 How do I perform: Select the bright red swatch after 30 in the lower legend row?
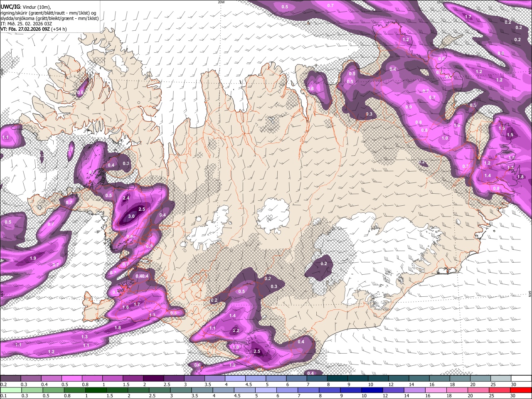click(x=521, y=390)
